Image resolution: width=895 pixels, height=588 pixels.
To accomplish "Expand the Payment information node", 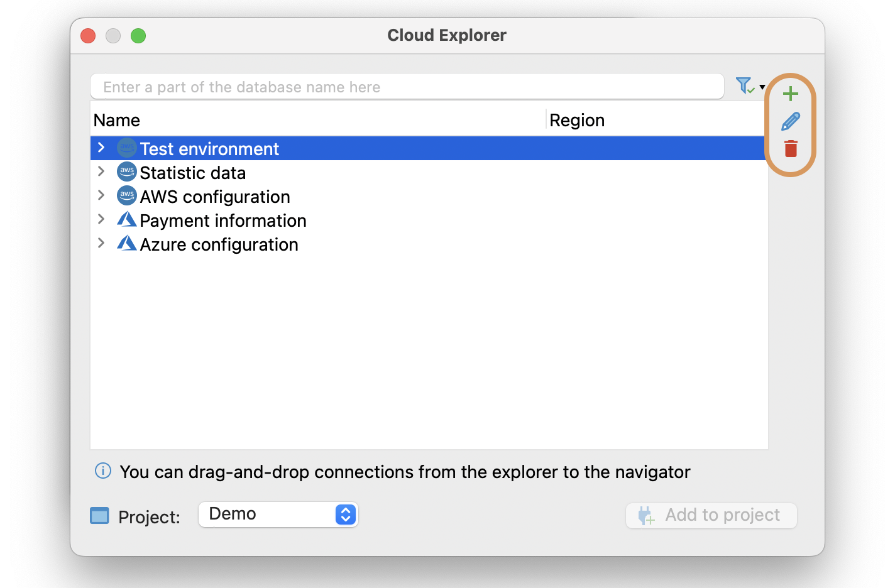I will pyautogui.click(x=101, y=219).
